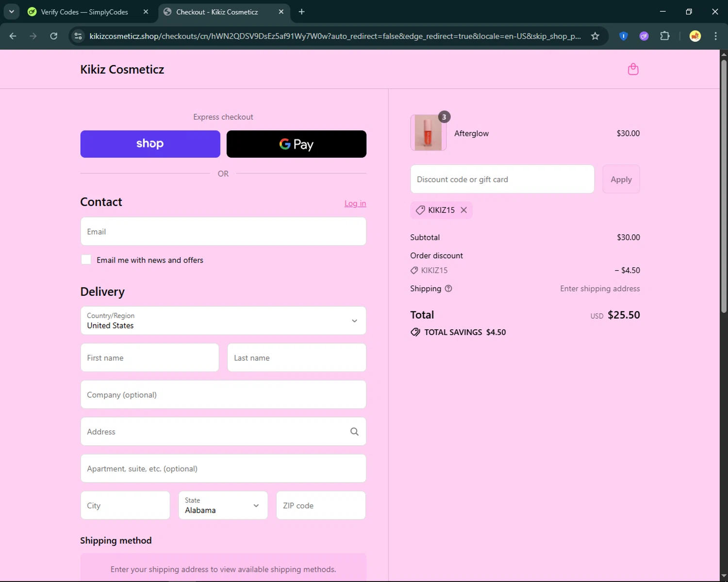
Task: Click the Shipping method heading
Action: click(x=116, y=540)
